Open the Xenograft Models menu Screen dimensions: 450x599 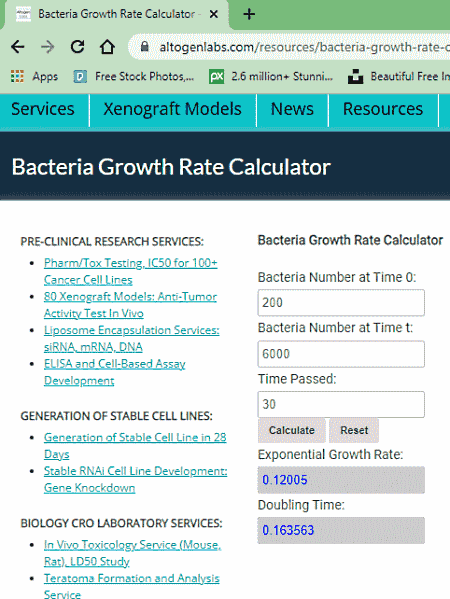pos(172,109)
